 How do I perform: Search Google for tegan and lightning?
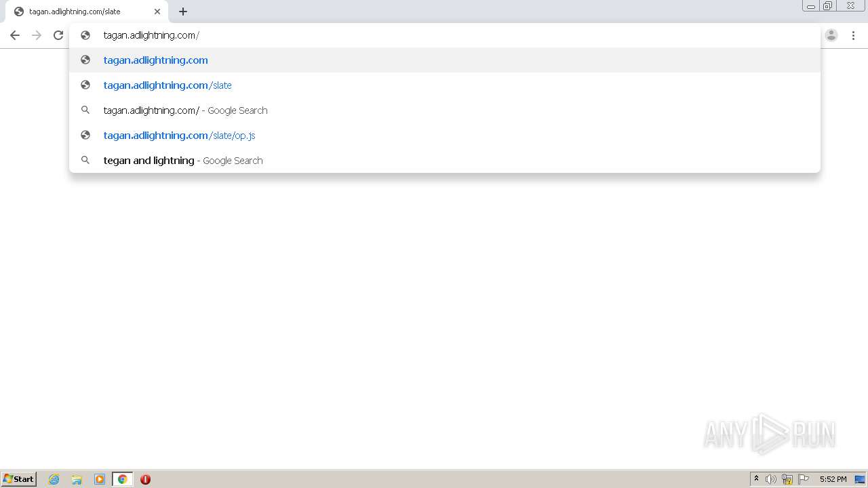[x=445, y=161]
